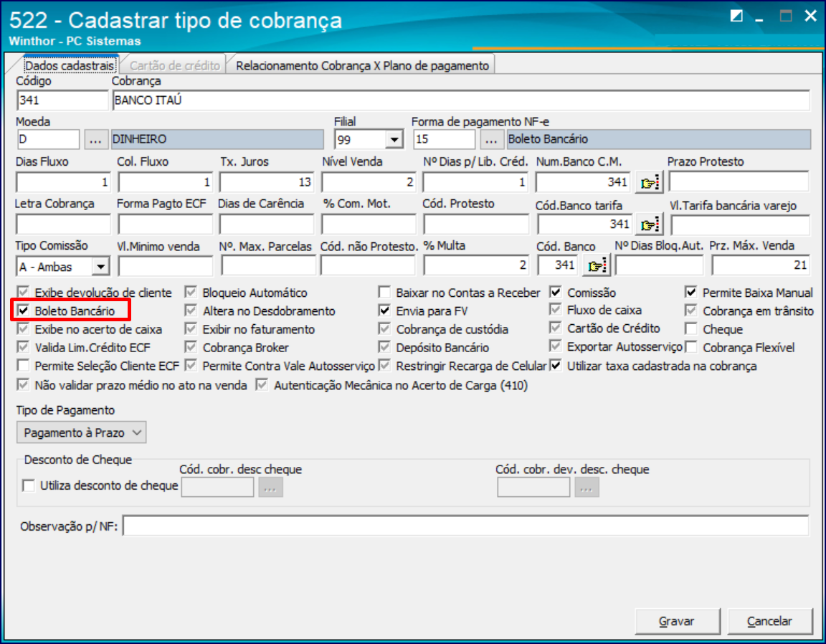The width and height of the screenshot is (826, 644).
Task: Click the Forma Pagto ECF field
Action: [166, 224]
